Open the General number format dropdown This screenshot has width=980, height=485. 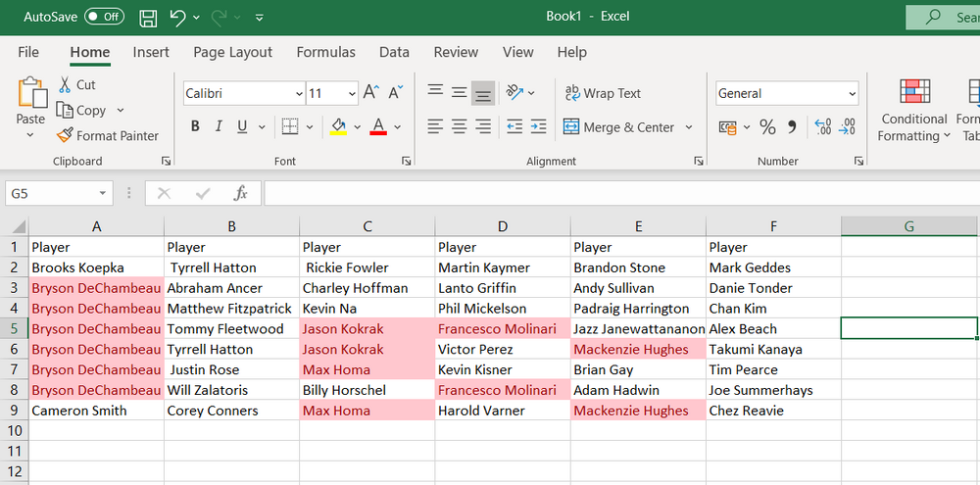853,94
